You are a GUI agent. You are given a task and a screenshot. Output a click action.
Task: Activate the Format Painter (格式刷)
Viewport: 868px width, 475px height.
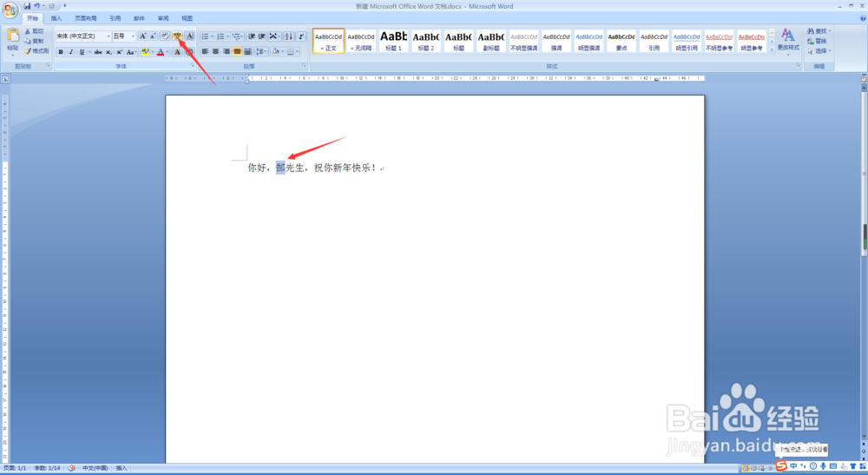click(36, 51)
